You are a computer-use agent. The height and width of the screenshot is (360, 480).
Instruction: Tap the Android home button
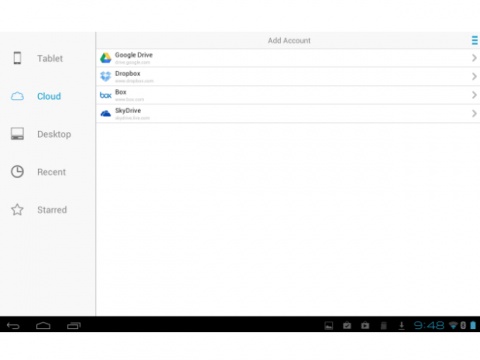pyautogui.click(x=43, y=326)
